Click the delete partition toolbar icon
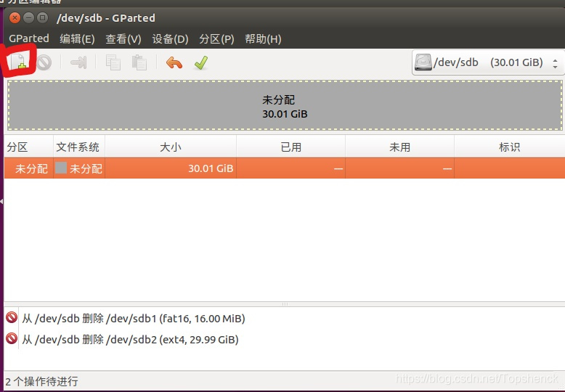565x392 pixels. coord(44,62)
